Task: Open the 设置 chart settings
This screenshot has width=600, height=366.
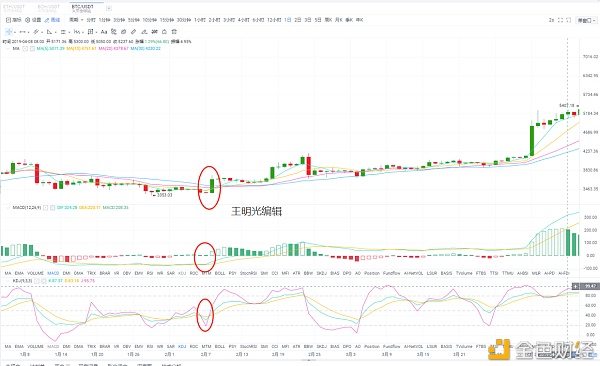Action: [x=33, y=20]
